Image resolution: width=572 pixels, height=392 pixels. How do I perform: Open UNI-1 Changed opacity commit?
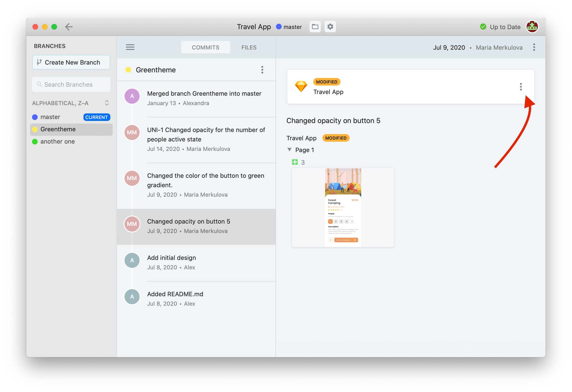pos(196,140)
